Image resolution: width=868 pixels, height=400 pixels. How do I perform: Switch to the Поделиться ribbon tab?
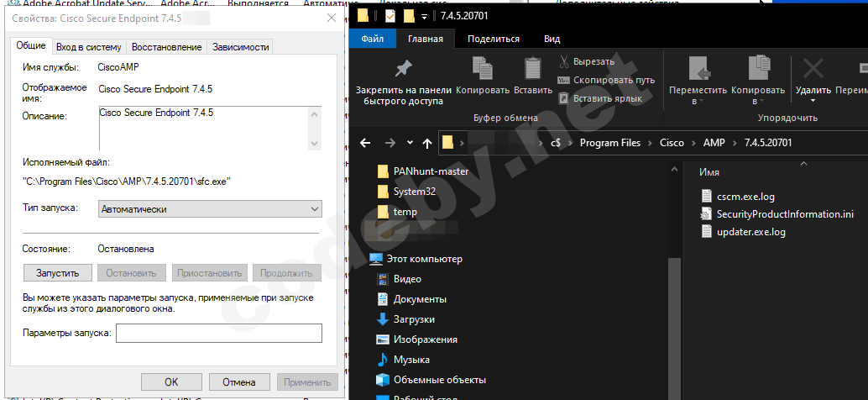[x=494, y=39]
